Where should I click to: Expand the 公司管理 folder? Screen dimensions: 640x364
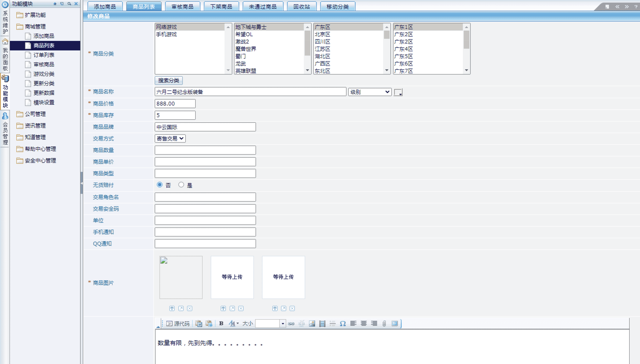pyautogui.click(x=31, y=114)
